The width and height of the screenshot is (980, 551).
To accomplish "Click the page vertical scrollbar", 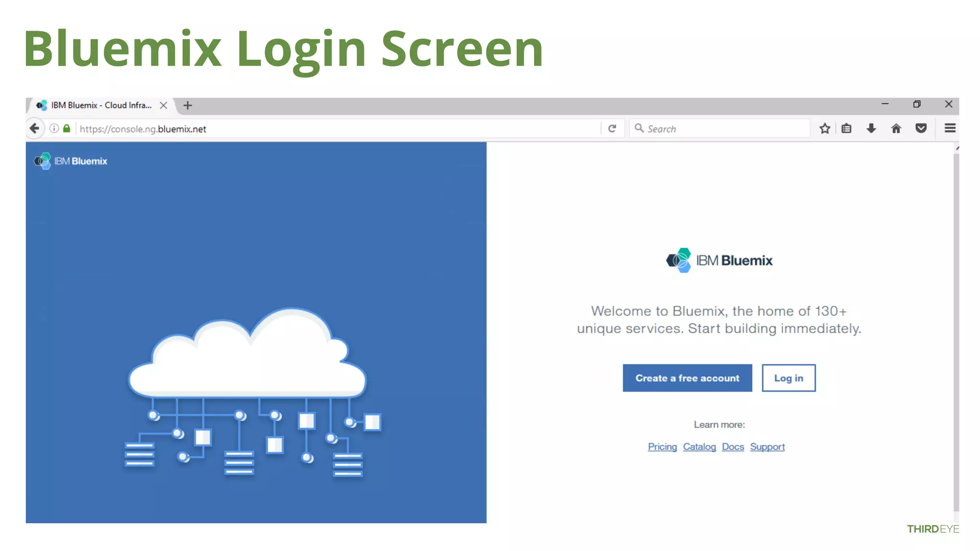I will tap(956, 332).
